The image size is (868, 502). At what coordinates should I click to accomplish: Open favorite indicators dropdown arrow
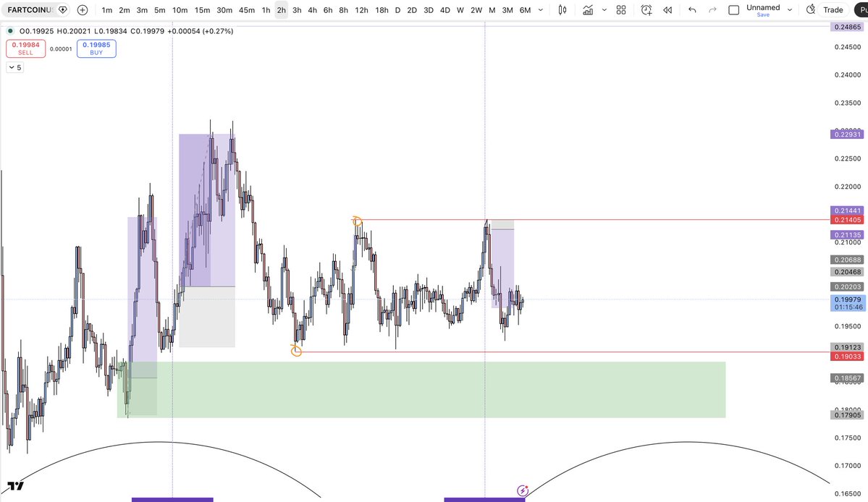[x=604, y=10]
